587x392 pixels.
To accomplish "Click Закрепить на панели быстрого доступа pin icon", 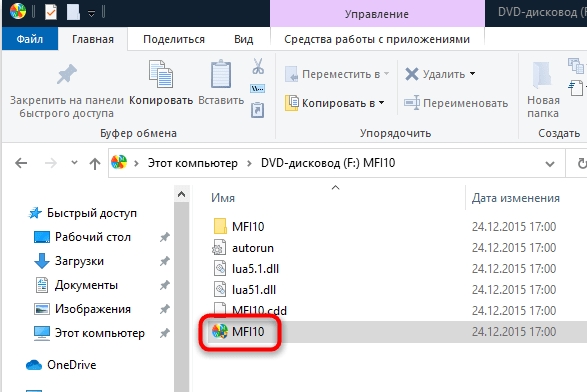I will coord(67,74).
